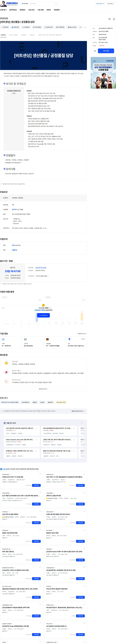This screenshot has height=644, width=116.
Task: Apply 즉시 지원 on [삼창 제조사] 품질기획팀장 card
Action: [36, 523]
